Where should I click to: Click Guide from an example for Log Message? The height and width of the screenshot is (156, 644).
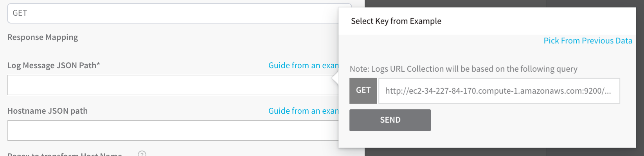303,65
